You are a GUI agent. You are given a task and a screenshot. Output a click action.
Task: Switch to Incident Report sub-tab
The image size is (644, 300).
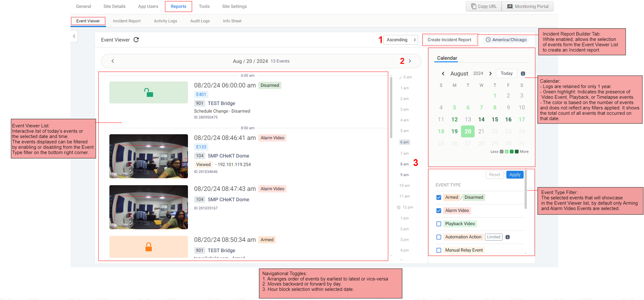[x=127, y=21]
